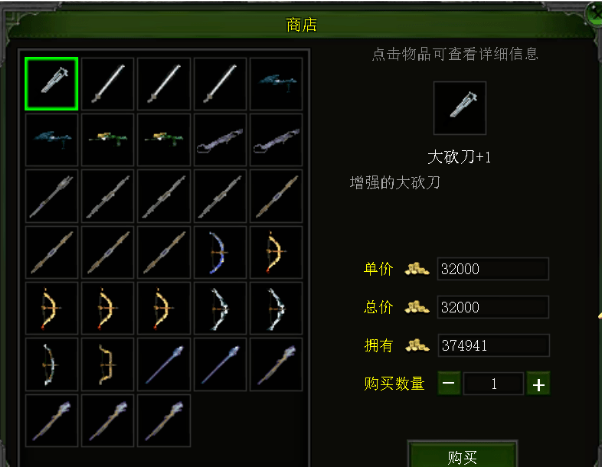Click the purchase quantity input field
The height and width of the screenshot is (467, 602).
pos(493,383)
